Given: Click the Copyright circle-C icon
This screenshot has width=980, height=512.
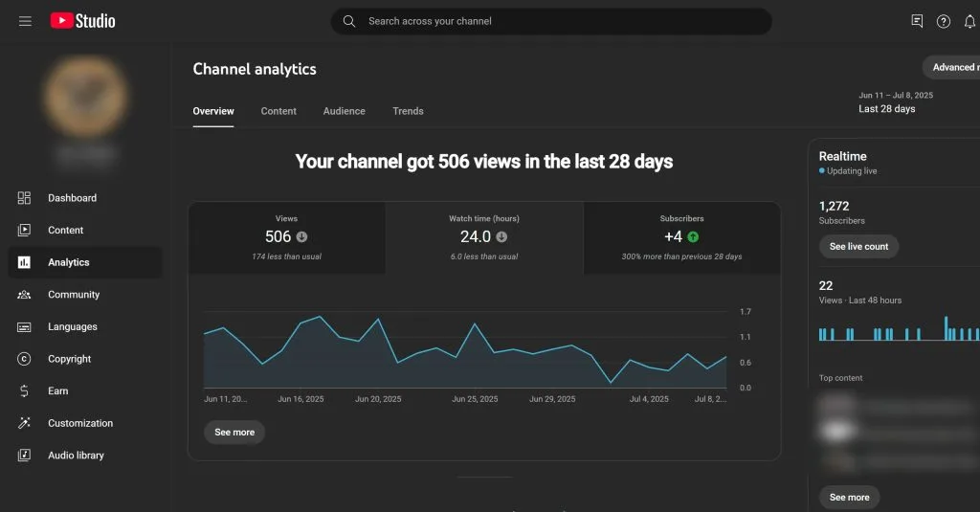Looking at the screenshot, I should 24,359.
